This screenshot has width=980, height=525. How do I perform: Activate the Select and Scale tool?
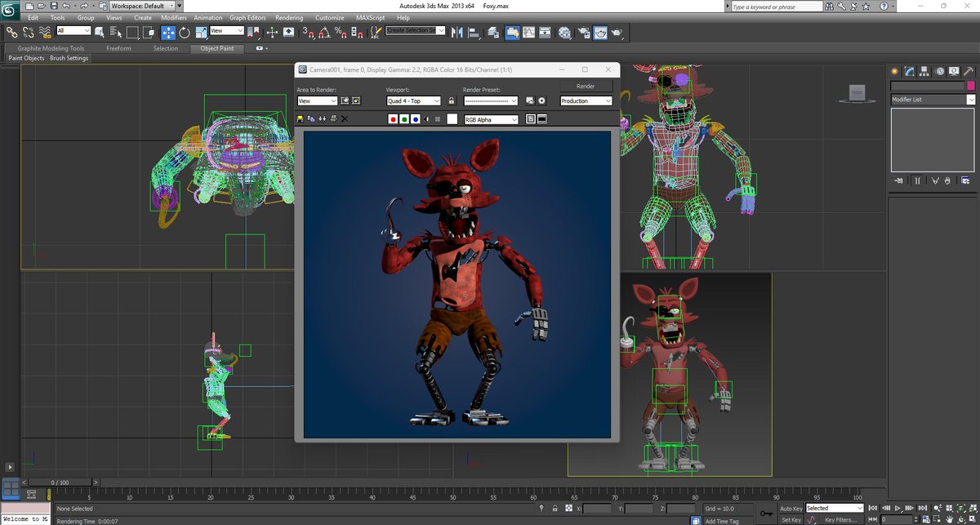(201, 32)
